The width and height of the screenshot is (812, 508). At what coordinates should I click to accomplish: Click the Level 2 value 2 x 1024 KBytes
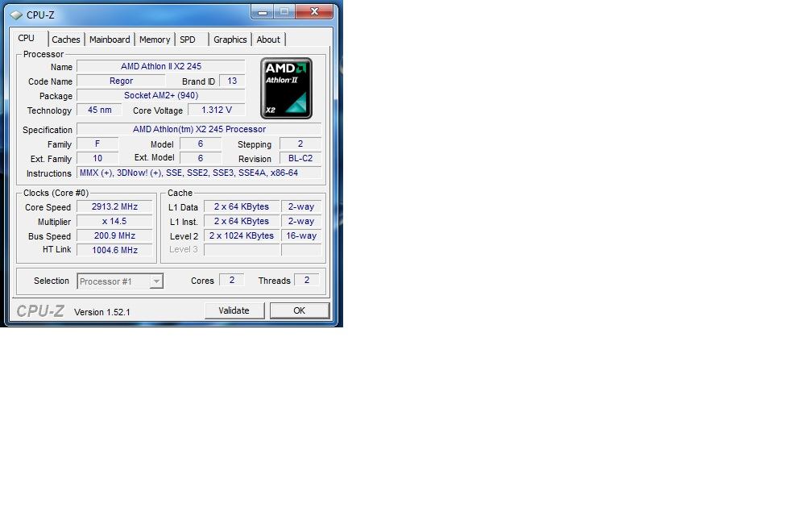click(x=242, y=235)
